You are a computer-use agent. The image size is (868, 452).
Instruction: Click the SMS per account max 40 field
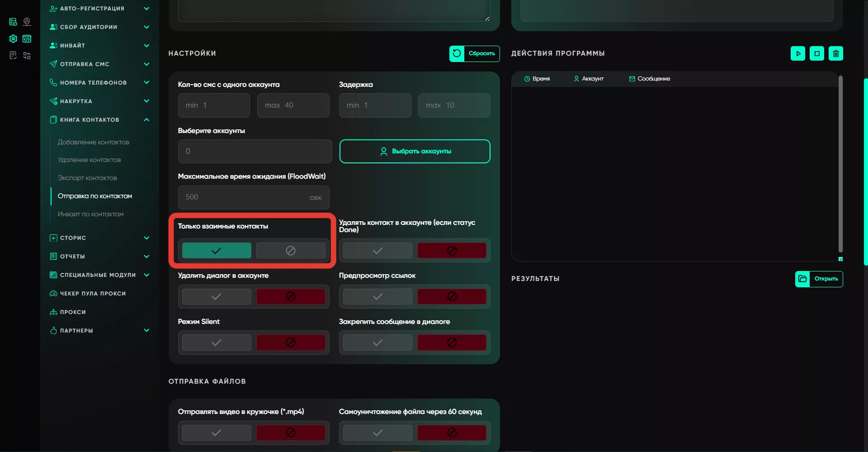click(293, 105)
